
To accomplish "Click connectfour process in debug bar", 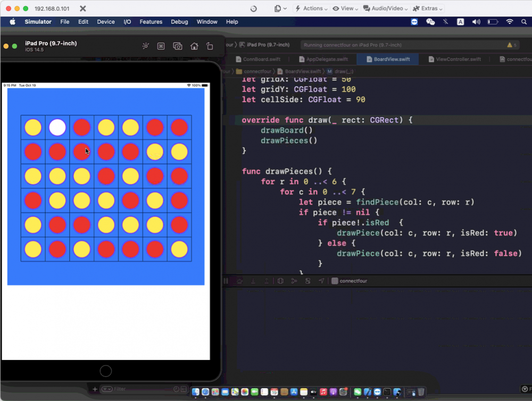I will pyautogui.click(x=350, y=281).
